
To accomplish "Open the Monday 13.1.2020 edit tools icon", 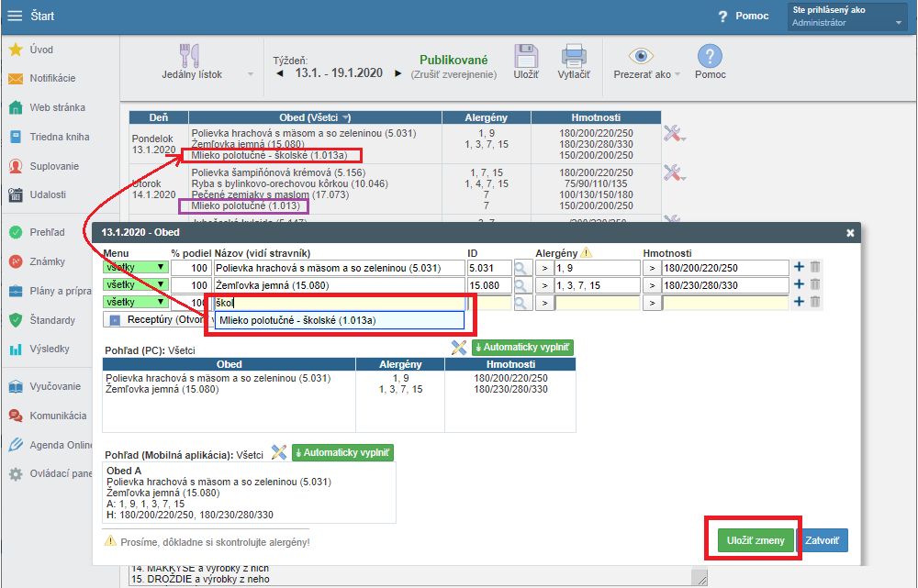I will click(x=675, y=135).
